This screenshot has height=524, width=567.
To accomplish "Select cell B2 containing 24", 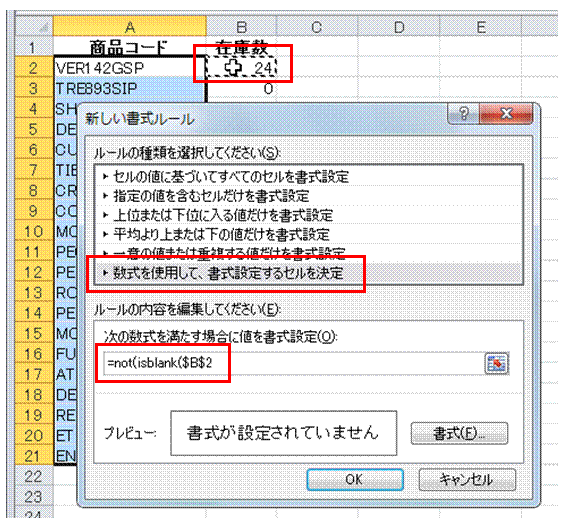I will point(241,68).
